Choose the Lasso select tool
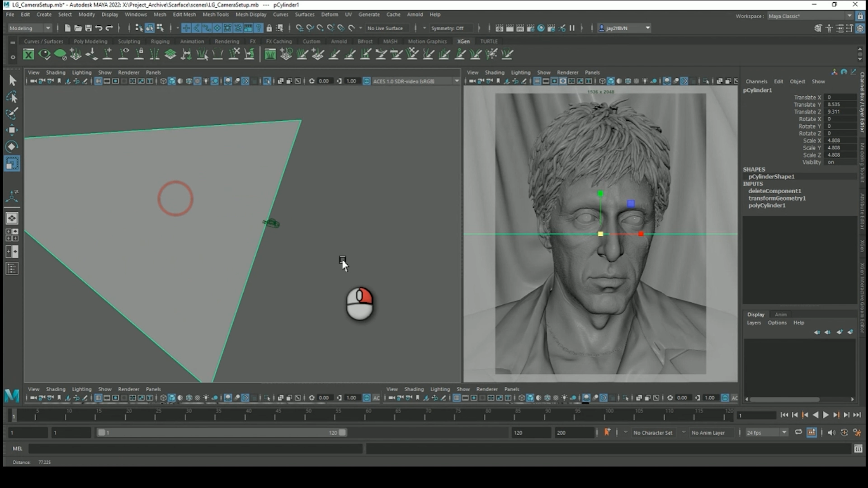The width and height of the screenshot is (868, 488). (x=12, y=97)
